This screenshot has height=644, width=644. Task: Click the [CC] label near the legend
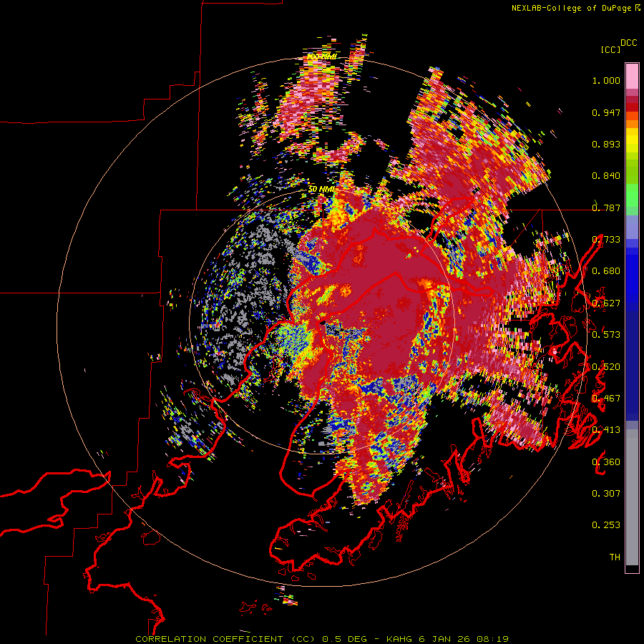610,49
